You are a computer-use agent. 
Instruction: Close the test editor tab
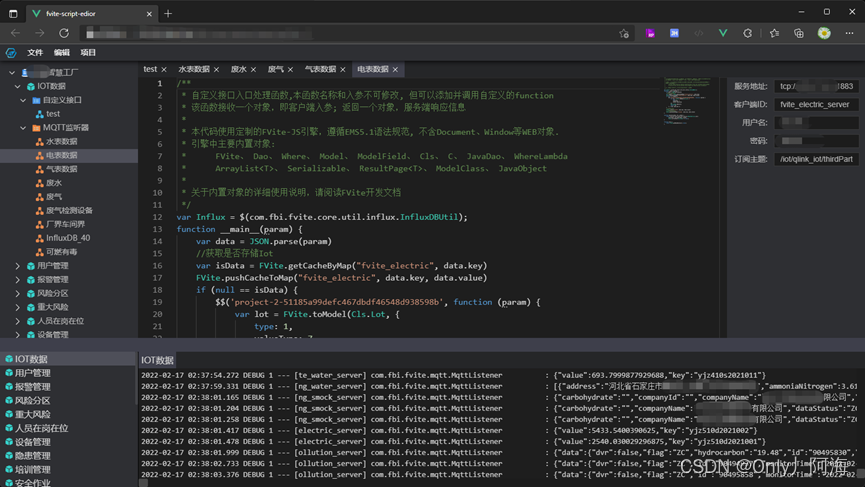point(164,69)
